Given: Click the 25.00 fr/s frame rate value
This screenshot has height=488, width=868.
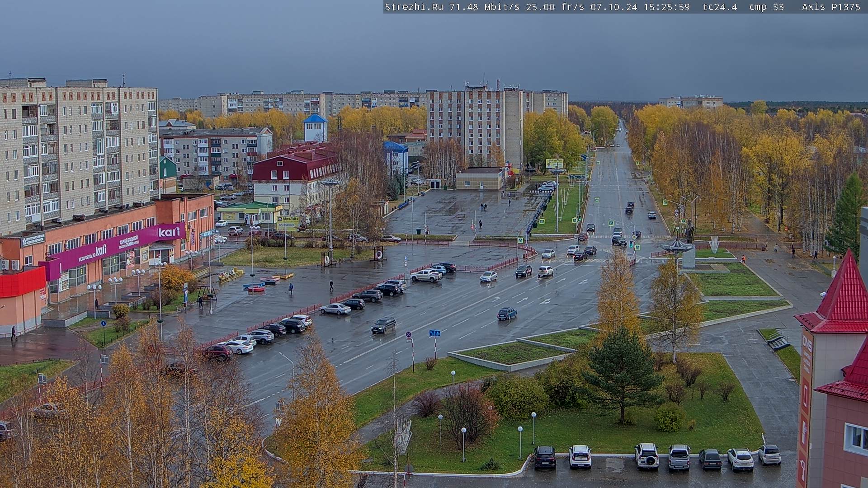Looking at the screenshot, I should pyautogui.click(x=555, y=7).
